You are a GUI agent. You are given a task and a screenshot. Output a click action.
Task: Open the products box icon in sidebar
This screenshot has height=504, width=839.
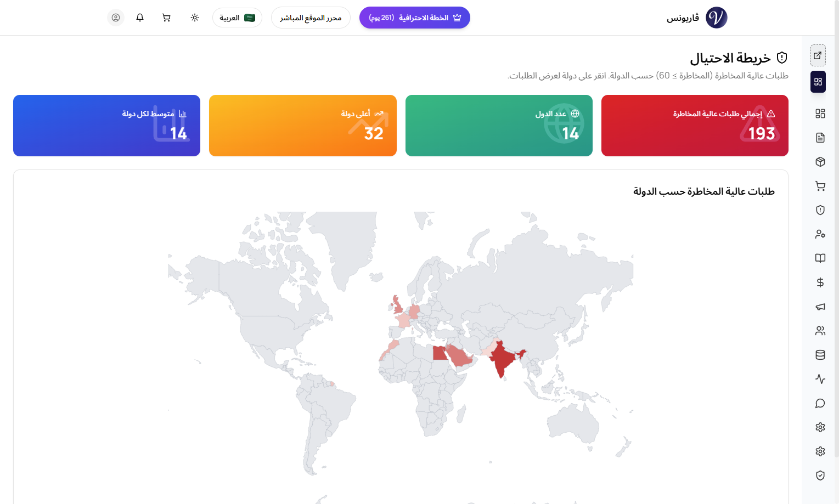[x=820, y=162]
